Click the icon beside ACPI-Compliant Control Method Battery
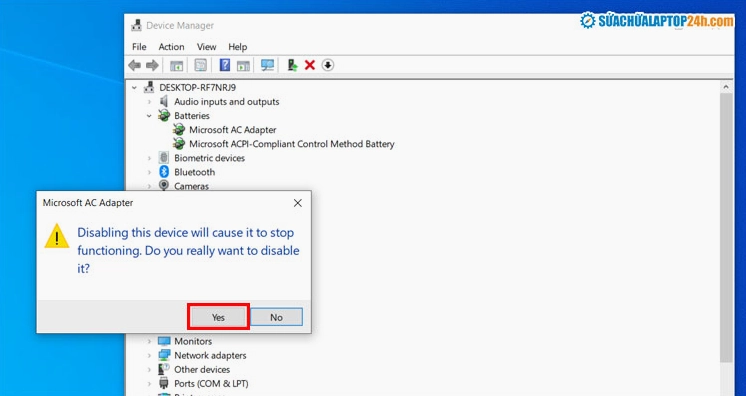The width and height of the screenshot is (746, 396). [x=179, y=144]
